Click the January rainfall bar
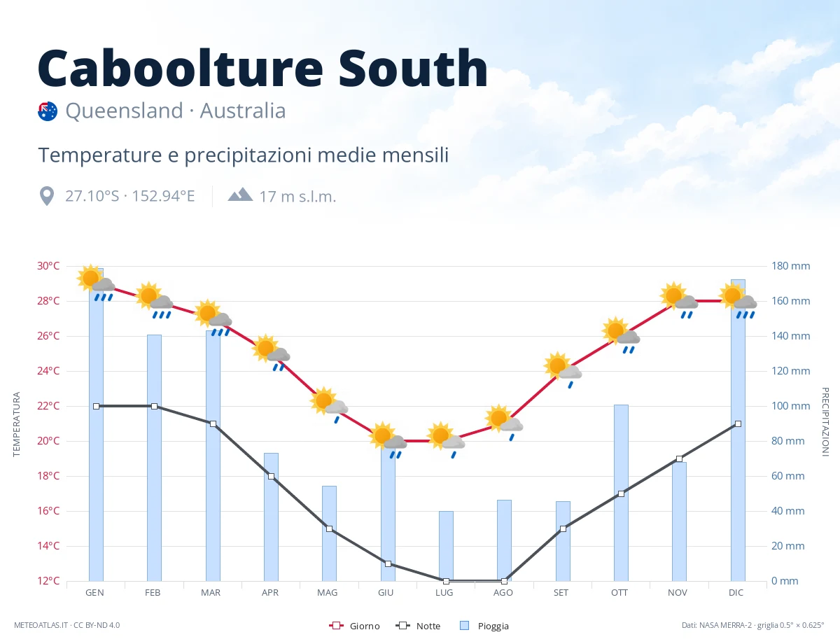 [x=96, y=425]
